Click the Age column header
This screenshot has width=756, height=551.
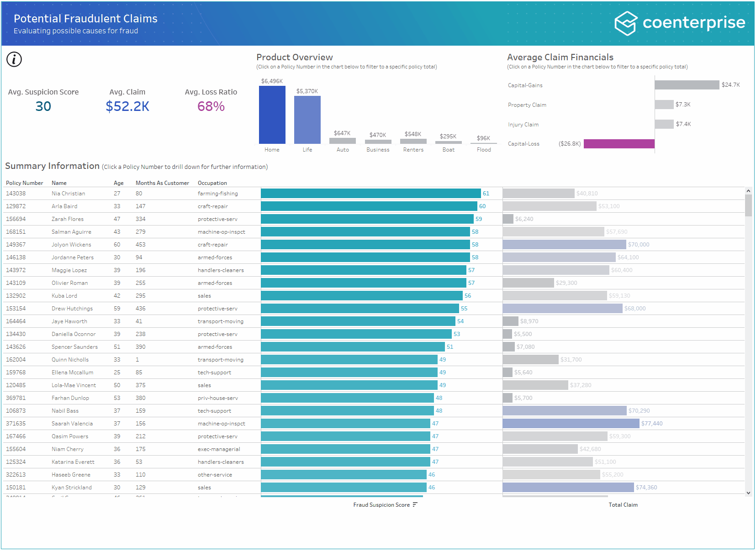[118, 183]
